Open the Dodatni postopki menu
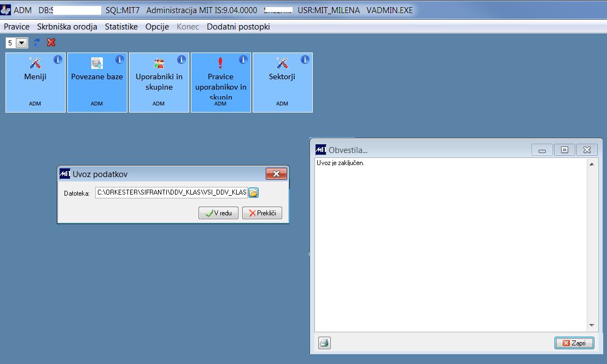 point(238,27)
